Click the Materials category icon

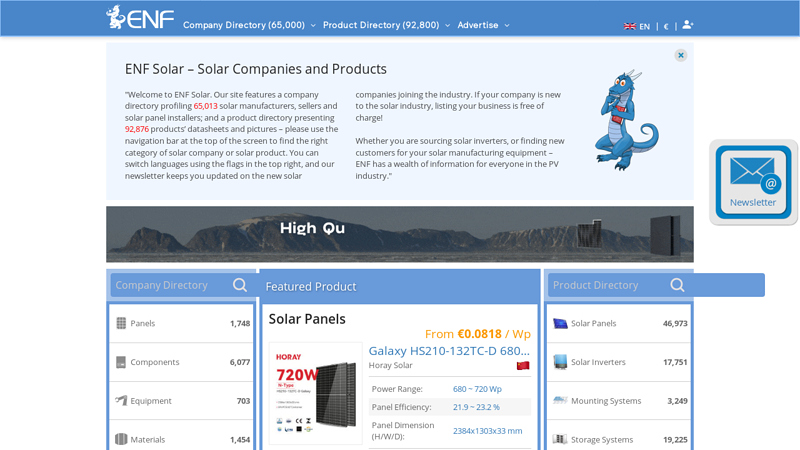121,439
